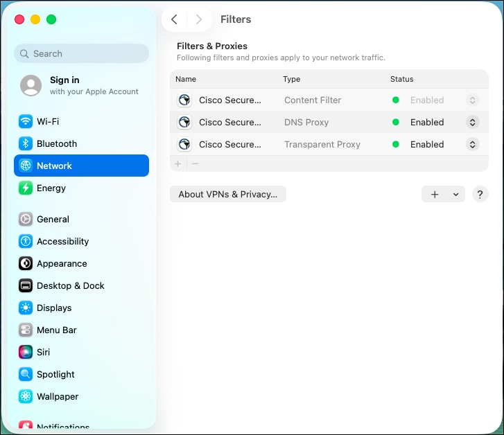
Task: Click Enabled text in DNS Proxy row
Action: 427,122
